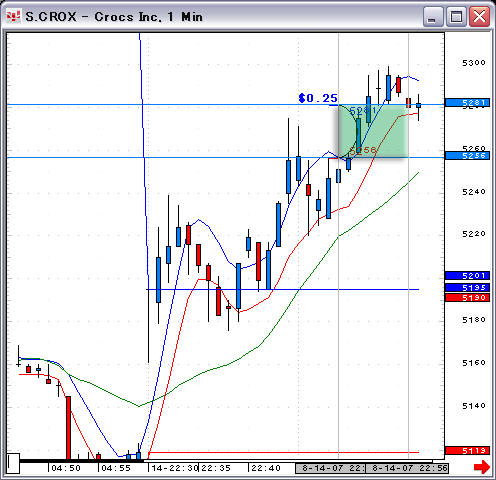Click the $0.25 measurement label
The image size is (496, 480).
tap(318, 98)
